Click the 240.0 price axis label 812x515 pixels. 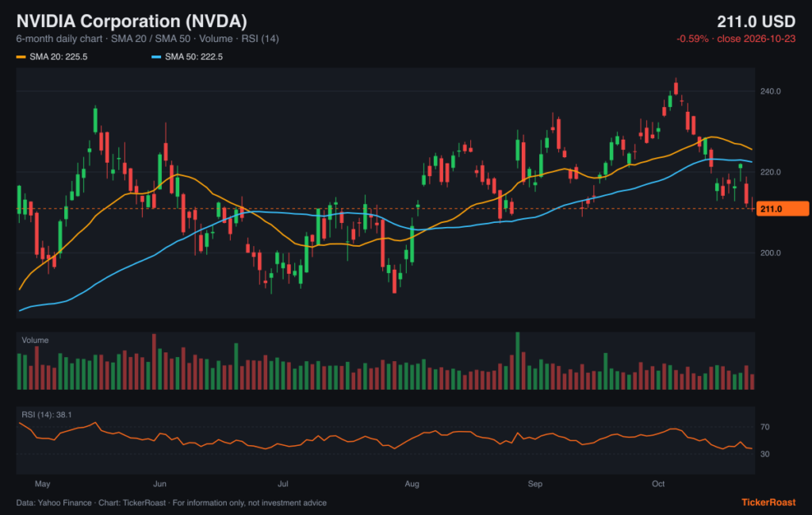[770, 91]
